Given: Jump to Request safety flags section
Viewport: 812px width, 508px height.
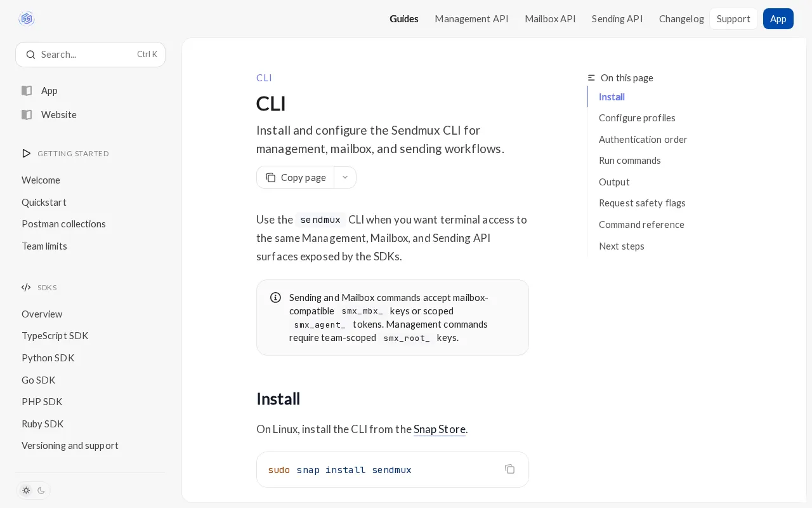Looking at the screenshot, I should pos(642,203).
